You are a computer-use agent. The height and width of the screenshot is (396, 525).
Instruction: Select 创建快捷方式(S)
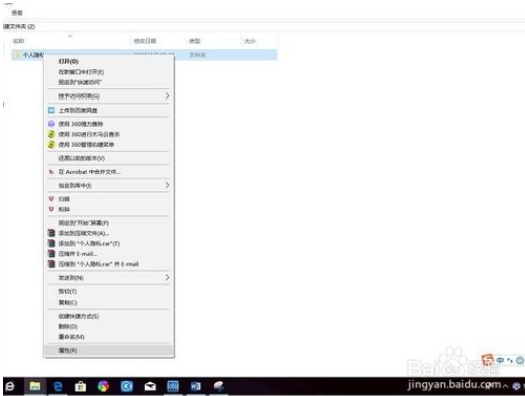(x=79, y=316)
